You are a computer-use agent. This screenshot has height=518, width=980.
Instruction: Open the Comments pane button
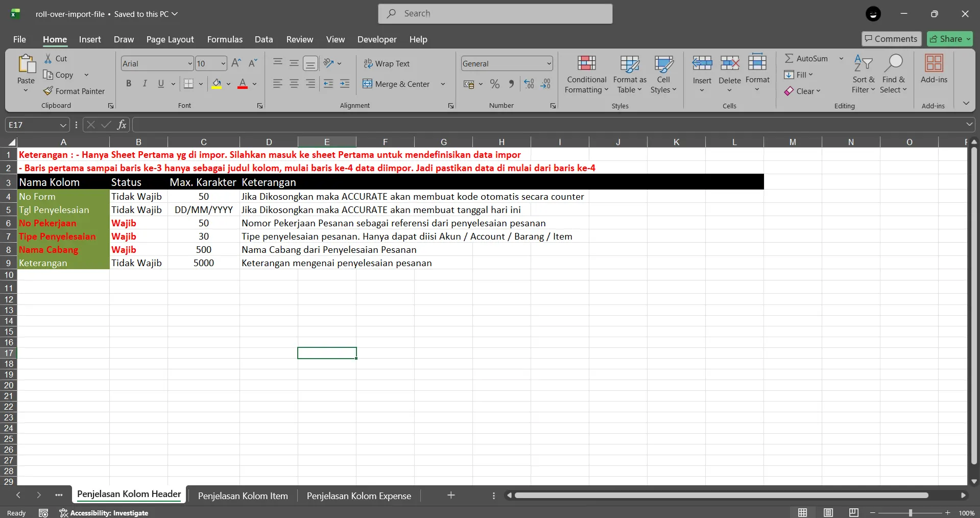[x=891, y=39]
